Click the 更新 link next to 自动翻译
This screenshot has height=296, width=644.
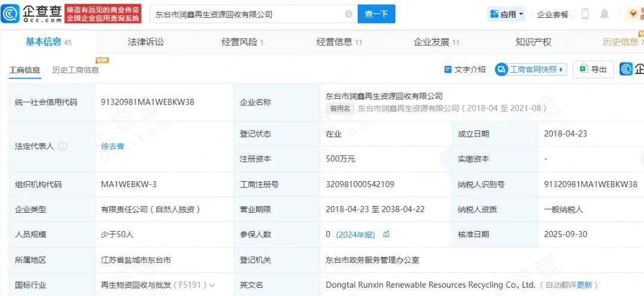point(584,285)
